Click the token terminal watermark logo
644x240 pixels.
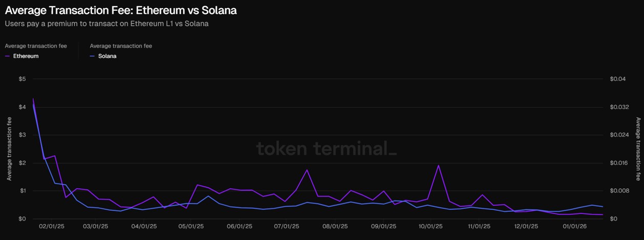pyautogui.click(x=326, y=149)
